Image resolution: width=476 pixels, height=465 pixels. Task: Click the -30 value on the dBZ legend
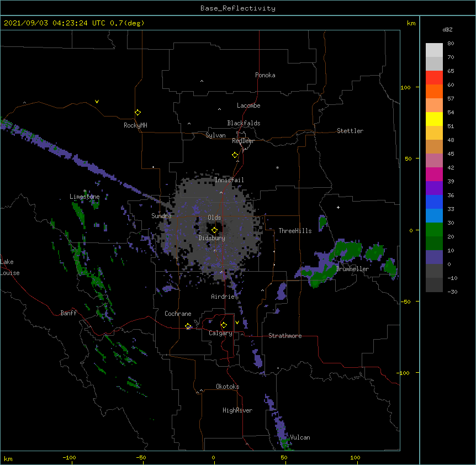(452, 292)
